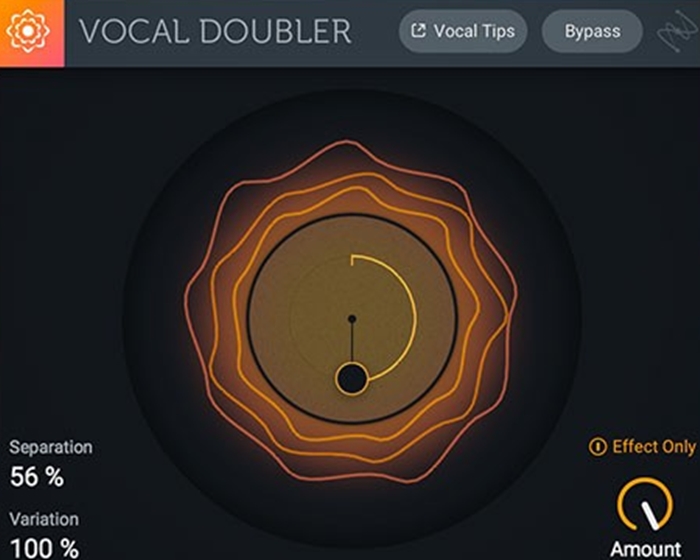Click the external-link icon in Vocal Tips
This screenshot has height=560, width=700.
click(418, 31)
